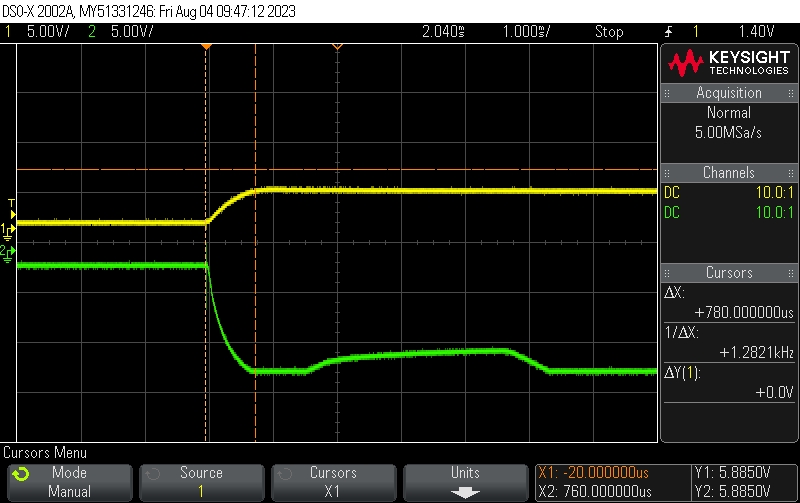Open the Cursors X1 selection softkey

pos(333,482)
